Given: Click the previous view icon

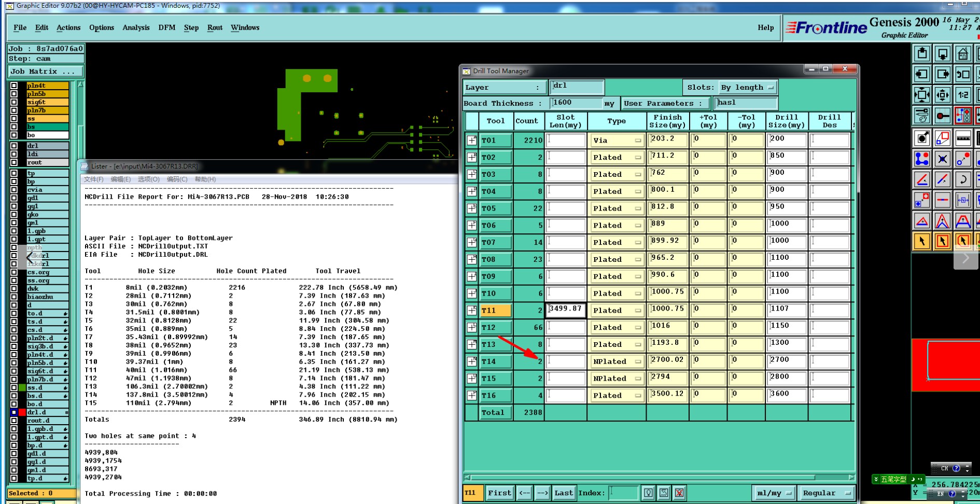Looking at the screenshot, I should (x=963, y=74).
